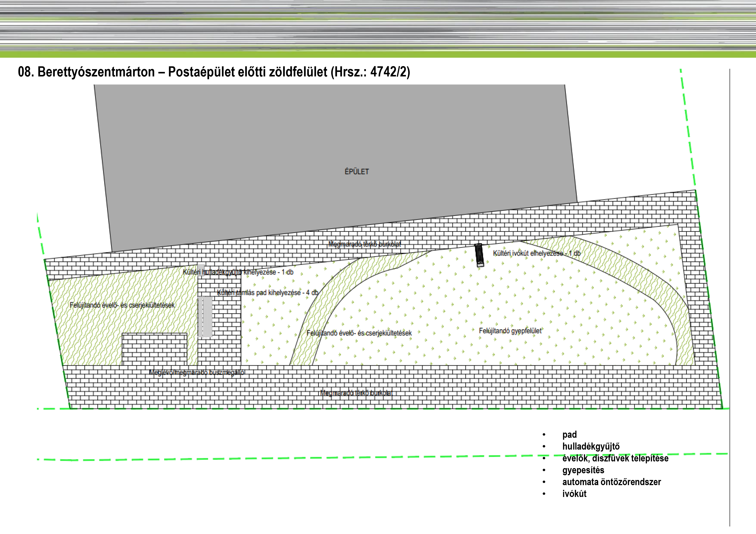Click the bus stop paved rectangle
Screen dimensions: 756x534
[155, 349]
